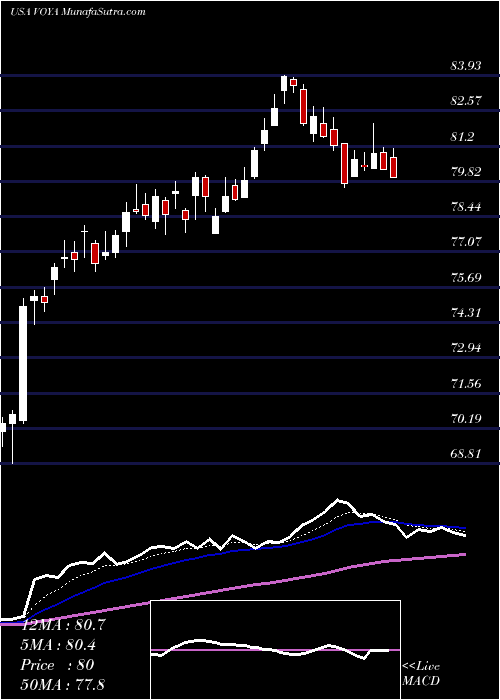This screenshot has height=700, width=500.
Task: Click the tall white breakout candle near 74
Action: click(23, 363)
